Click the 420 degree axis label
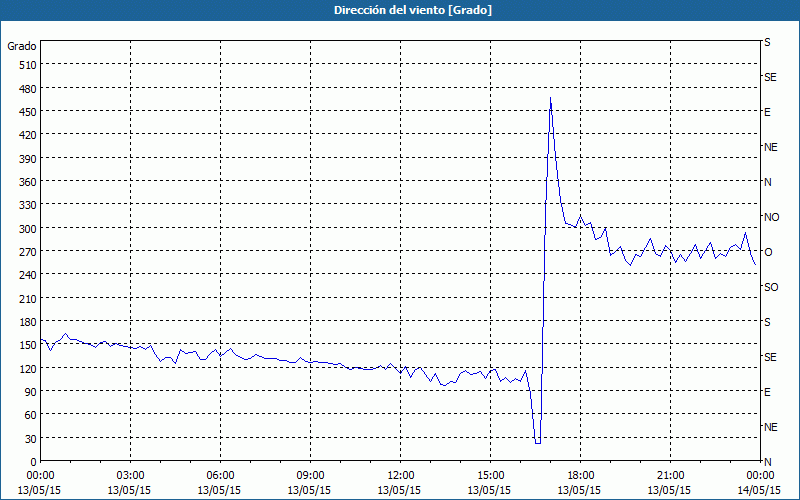 tap(28, 135)
